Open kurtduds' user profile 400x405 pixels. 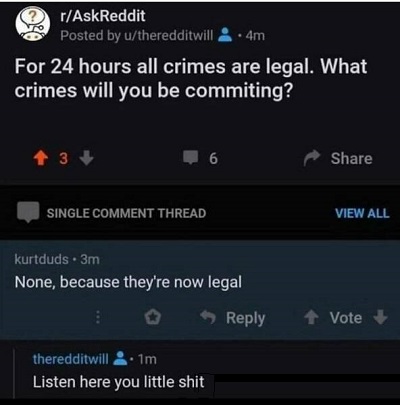(42, 259)
